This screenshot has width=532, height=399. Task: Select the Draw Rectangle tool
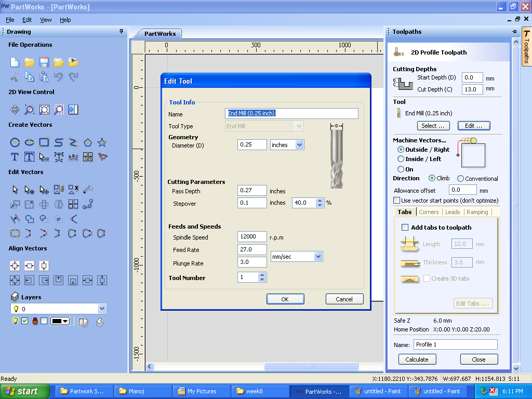click(44, 142)
